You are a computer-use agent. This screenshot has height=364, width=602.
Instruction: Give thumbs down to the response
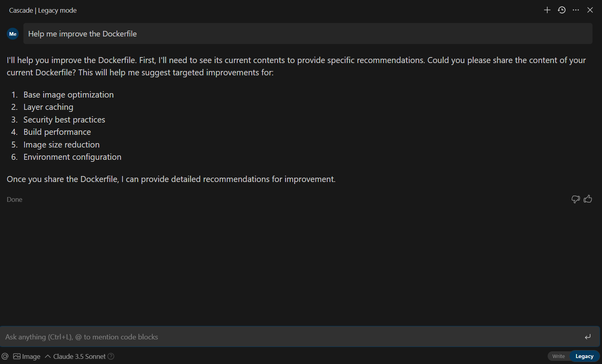coord(575,199)
